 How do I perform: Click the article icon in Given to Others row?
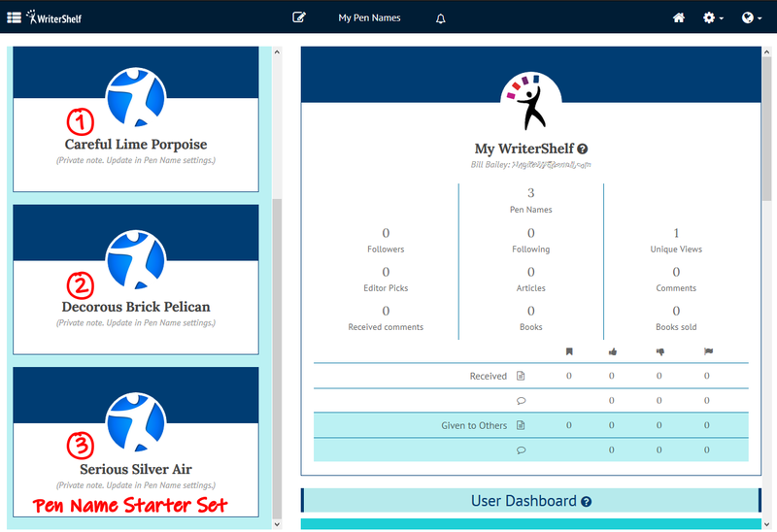tap(521, 425)
